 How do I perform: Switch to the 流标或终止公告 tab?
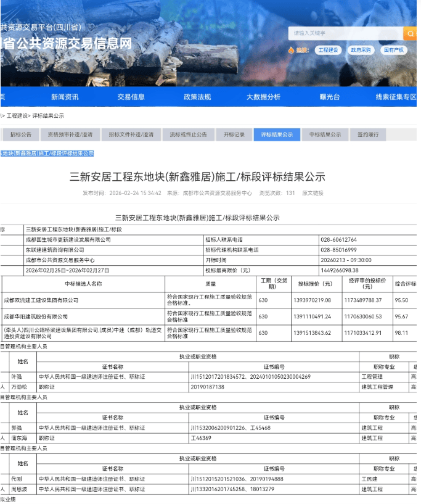pyautogui.click(x=188, y=134)
